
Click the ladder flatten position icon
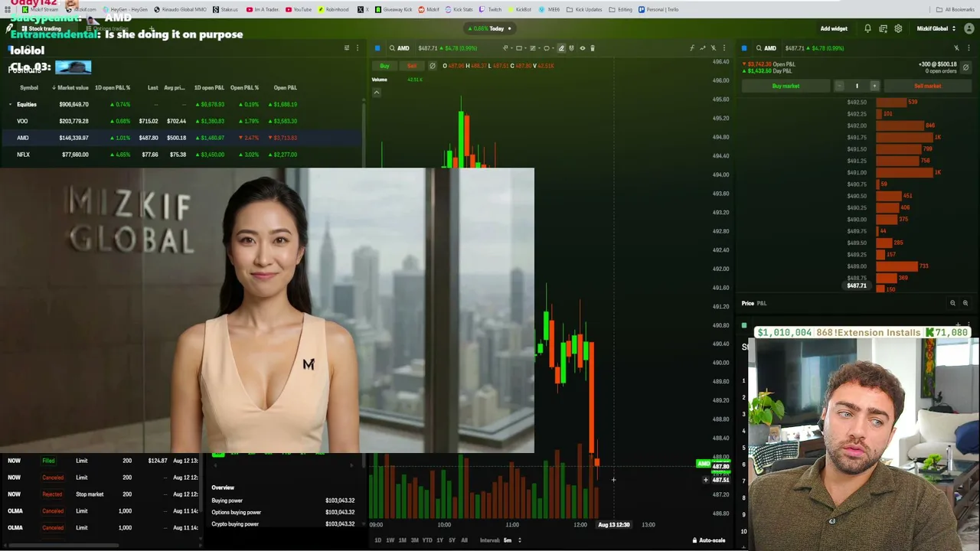(965, 67)
